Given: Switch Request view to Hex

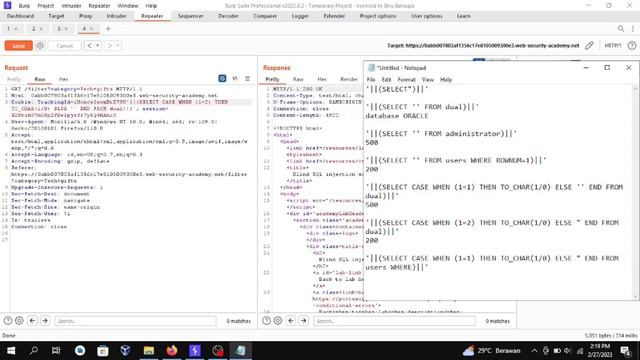Looking at the screenshot, I should (63, 79).
